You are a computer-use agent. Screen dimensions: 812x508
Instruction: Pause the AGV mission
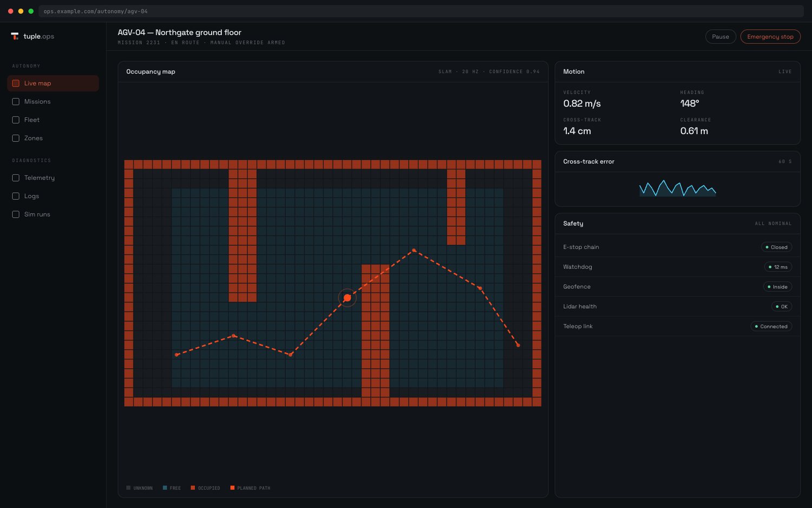point(721,37)
